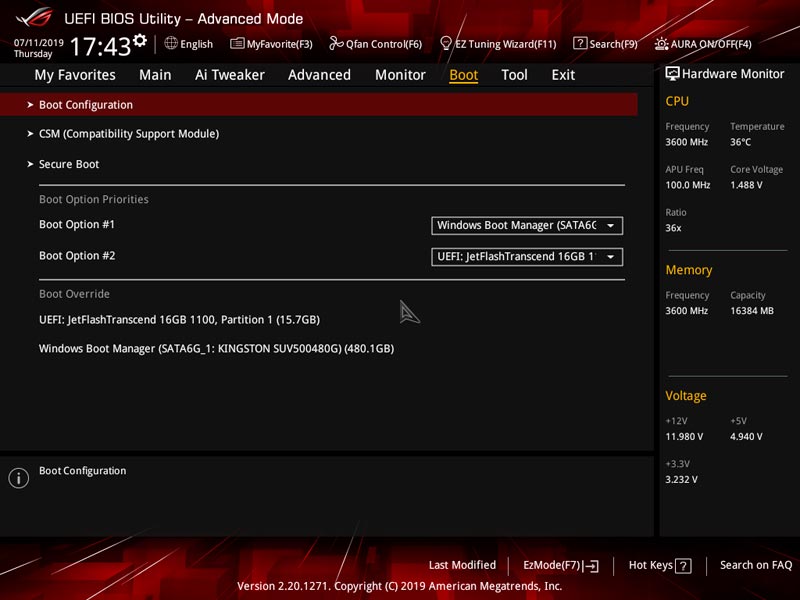Click the Version 2.20.1271 copyright text
The width and height of the screenshot is (800, 600).
pyautogui.click(x=399, y=586)
